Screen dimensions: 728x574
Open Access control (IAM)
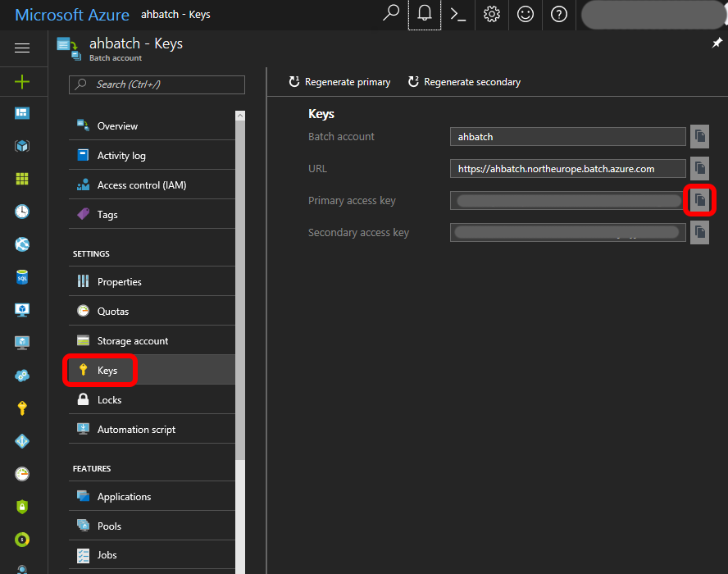pos(152,185)
